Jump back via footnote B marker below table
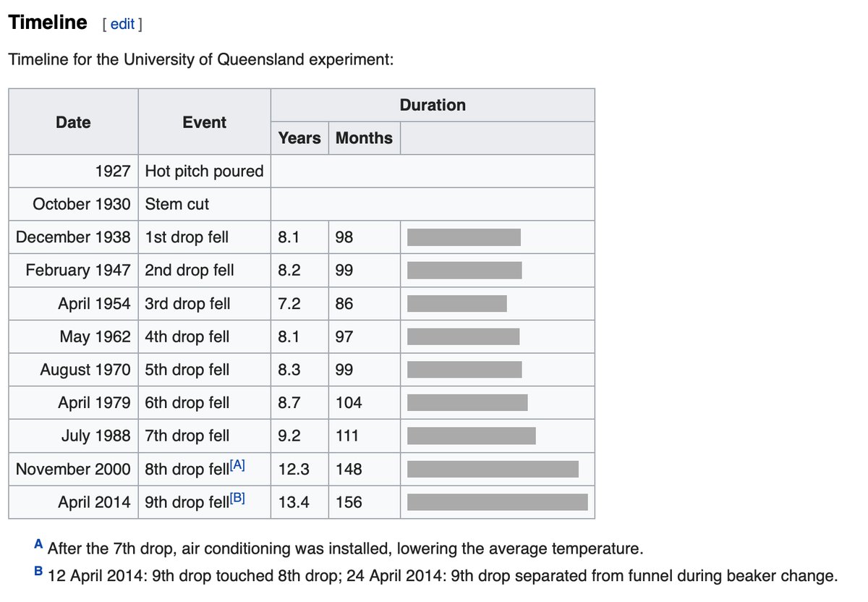This screenshot has height=602, width=868. tap(38, 572)
